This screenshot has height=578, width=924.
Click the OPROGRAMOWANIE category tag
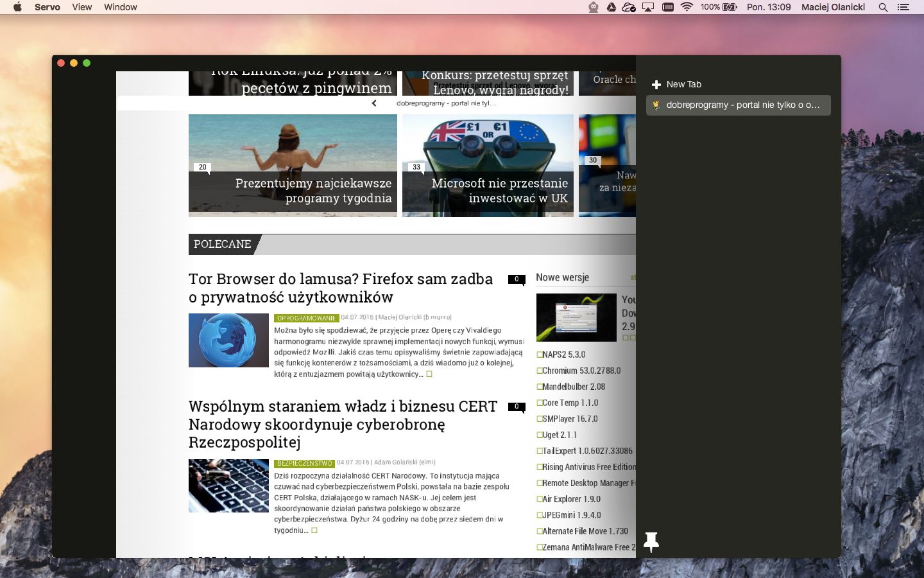306,318
